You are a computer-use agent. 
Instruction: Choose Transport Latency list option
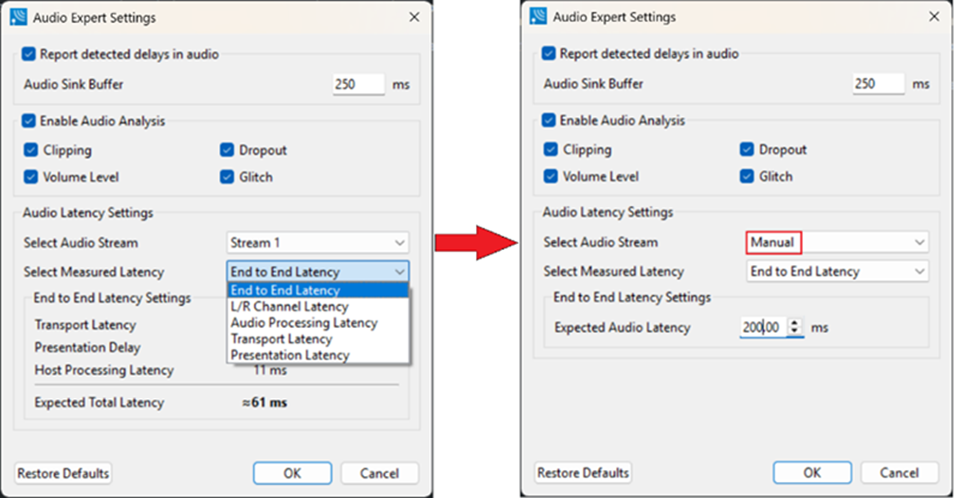317,338
